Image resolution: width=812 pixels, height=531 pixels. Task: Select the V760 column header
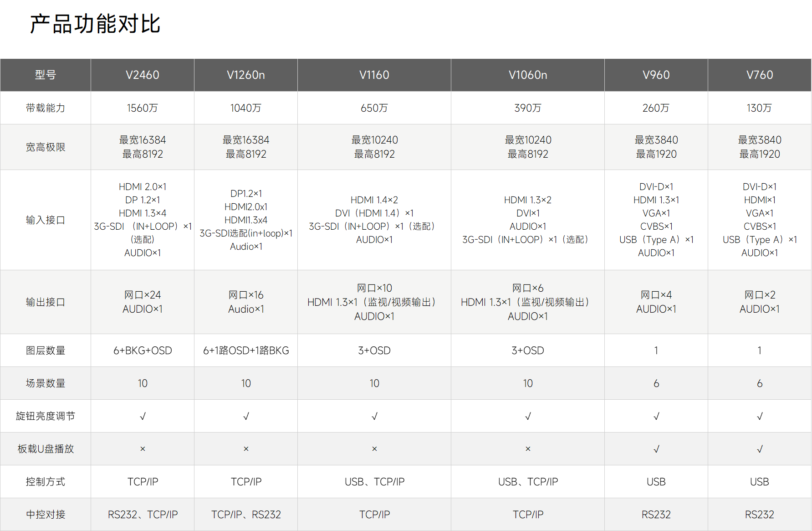coord(759,75)
